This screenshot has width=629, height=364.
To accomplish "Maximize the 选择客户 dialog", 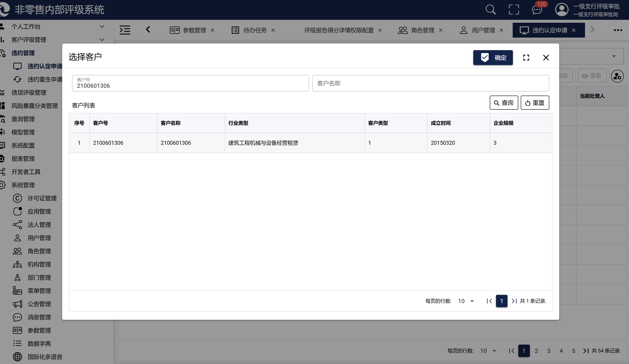I will (526, 58).
